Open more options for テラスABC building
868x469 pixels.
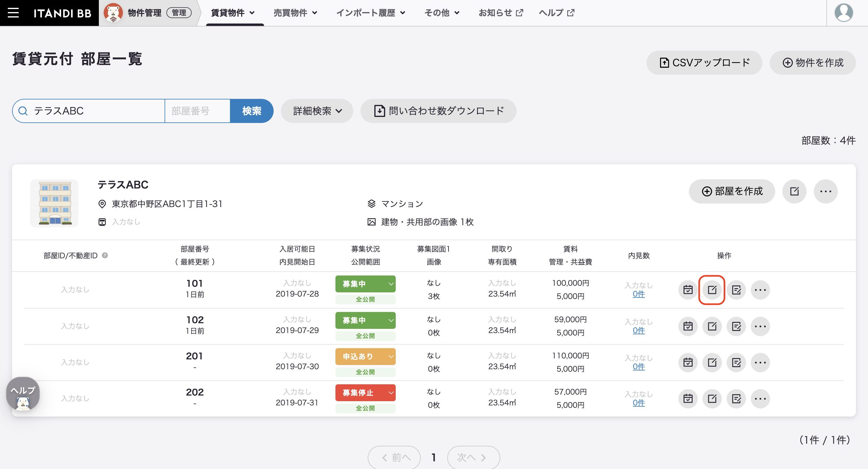tap(826, 191)
